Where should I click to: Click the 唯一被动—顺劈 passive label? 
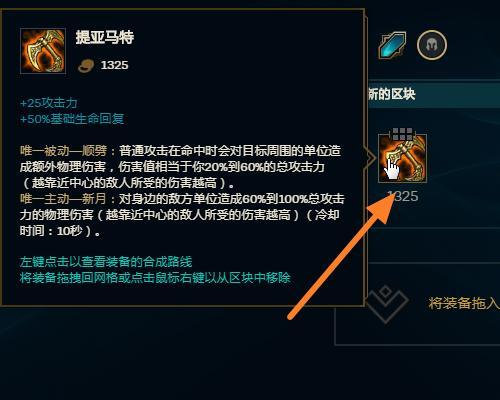click(x=63, y=151)
